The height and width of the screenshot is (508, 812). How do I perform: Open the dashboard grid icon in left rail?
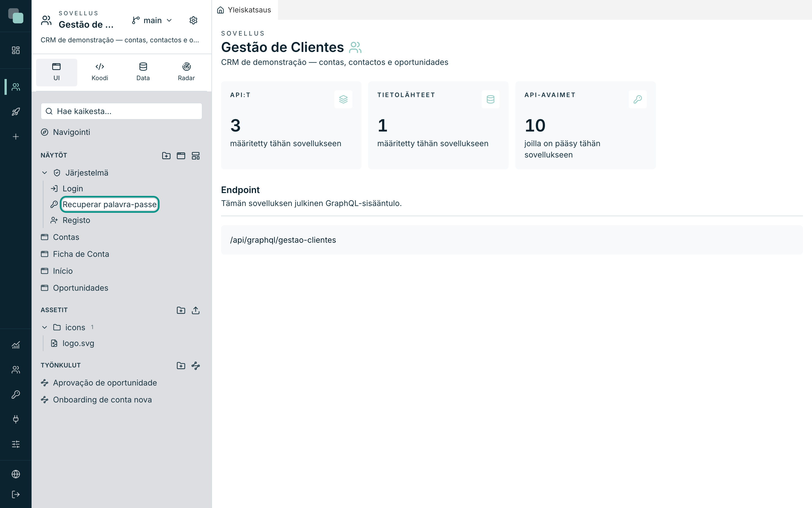click(x=16, y=51)
